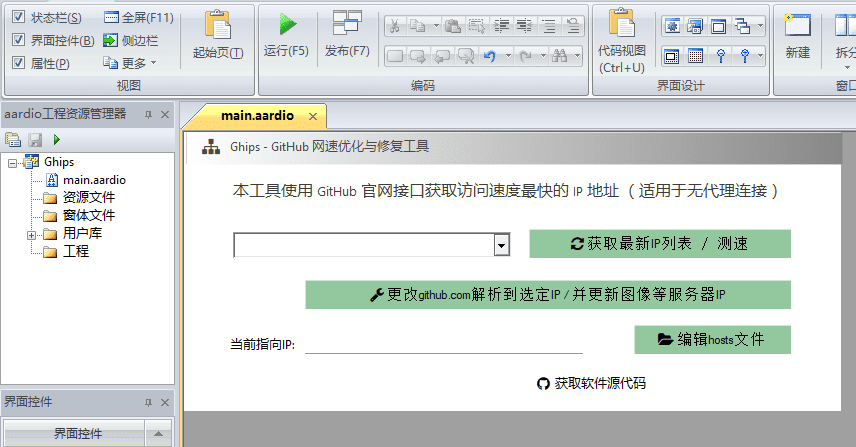856x447 pixels.
Task: Click the 当前指向IP input field
Action: (443, 344)
